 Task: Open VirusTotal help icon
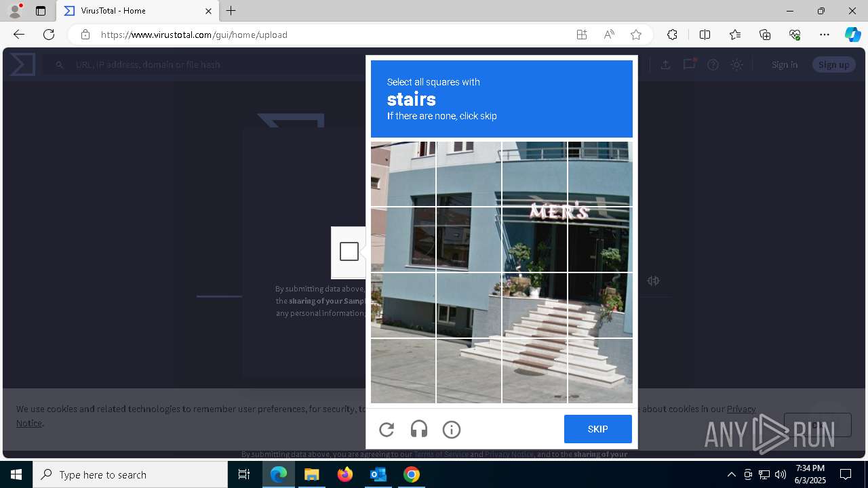pos(713,64)
